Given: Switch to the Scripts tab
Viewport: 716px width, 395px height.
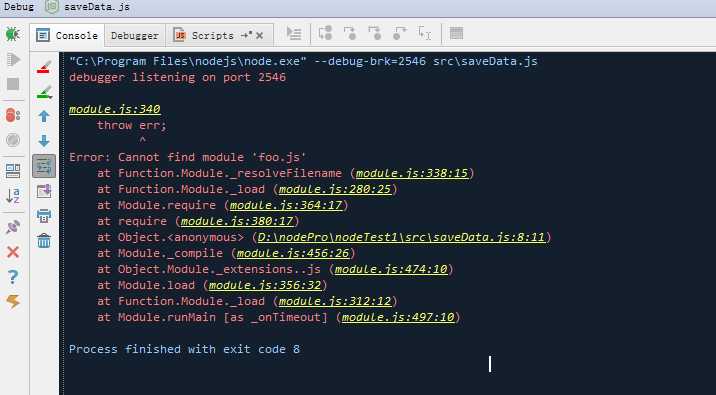Looking at the screenshot, I should 213,36.
